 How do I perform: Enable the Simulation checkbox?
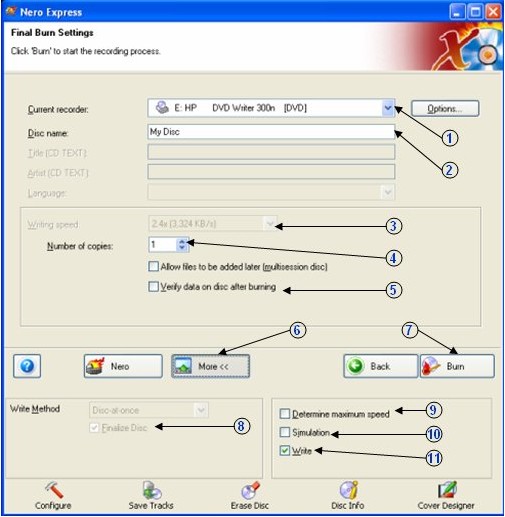click(285, 432)
